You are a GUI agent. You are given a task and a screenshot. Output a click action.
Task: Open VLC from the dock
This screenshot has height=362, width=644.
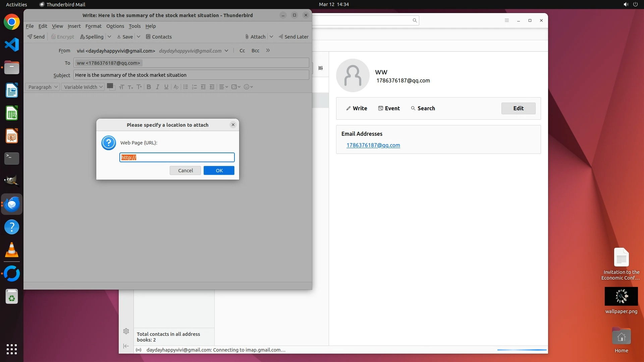point(12,250)
